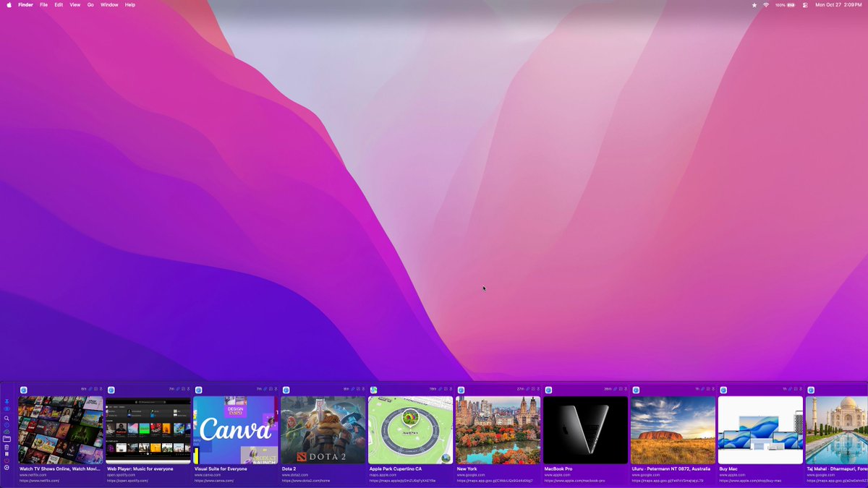
Task: Click the link icon on the Dota 2 card
Action: click(x=353, y=389)
